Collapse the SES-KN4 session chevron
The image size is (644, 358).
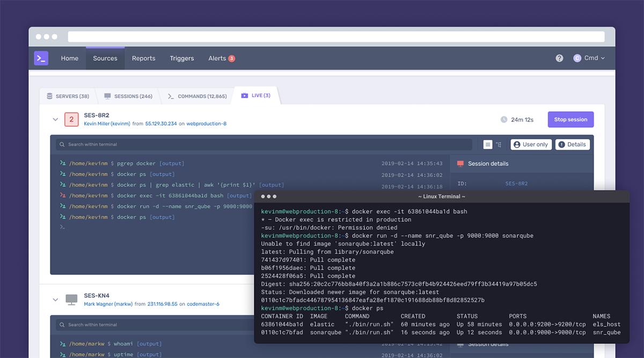tap(55, 299)
